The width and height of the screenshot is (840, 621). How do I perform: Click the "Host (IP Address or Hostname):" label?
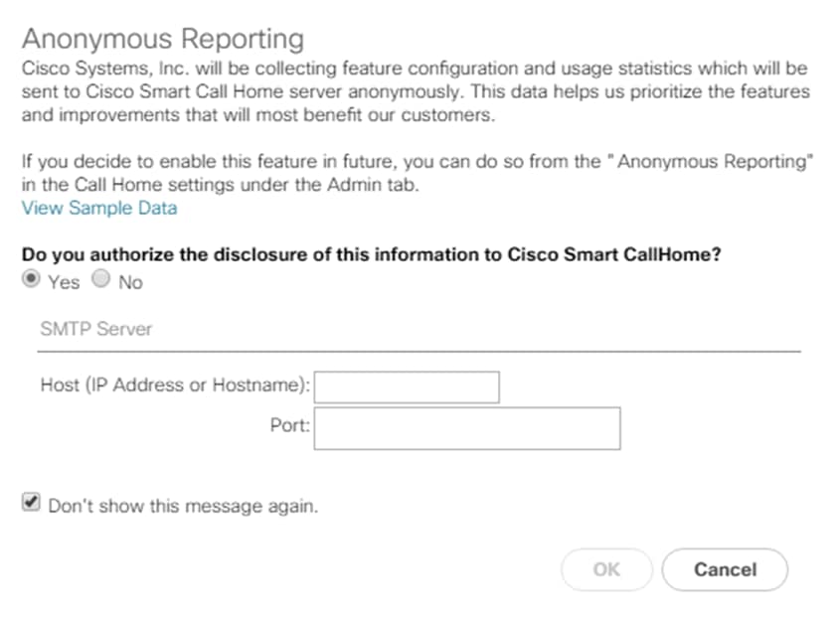click(x=176, y=385)
